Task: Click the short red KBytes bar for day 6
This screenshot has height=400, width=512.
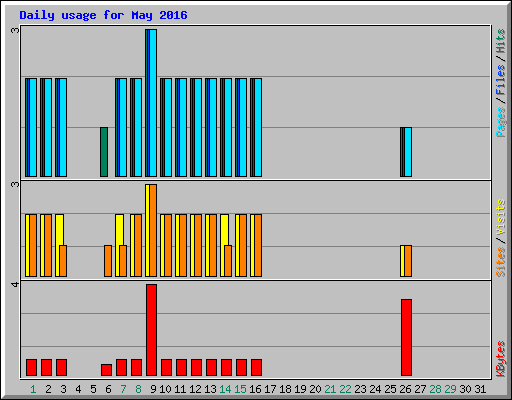Action: [107, 370]
